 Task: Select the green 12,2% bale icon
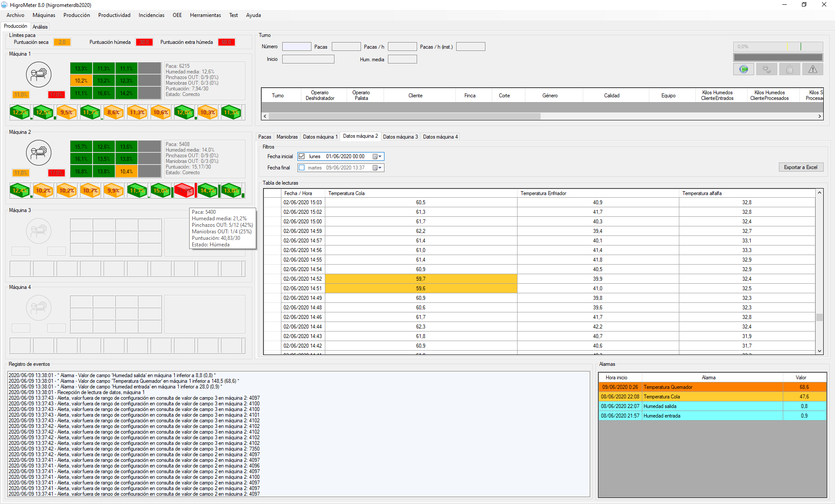pyautogui.click(x=20, y=112)
